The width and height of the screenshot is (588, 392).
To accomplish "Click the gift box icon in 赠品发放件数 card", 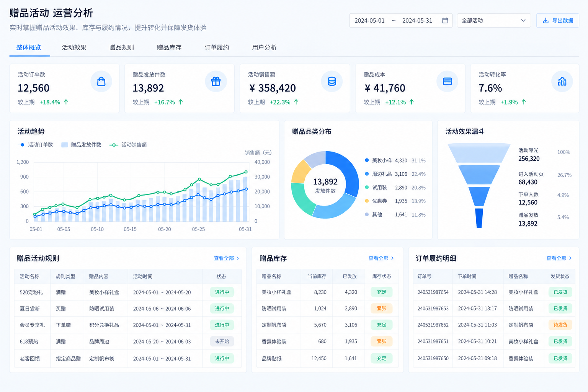I will (x=216, y=82).
